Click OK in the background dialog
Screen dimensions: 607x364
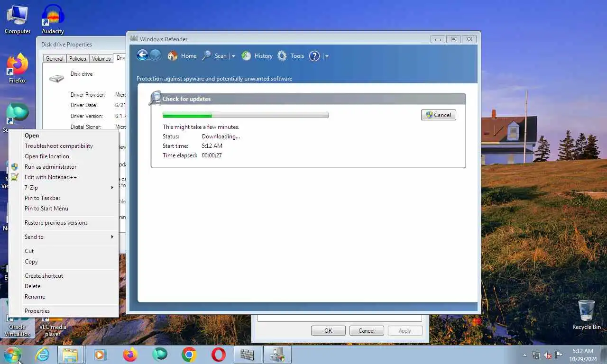[328, 331]
